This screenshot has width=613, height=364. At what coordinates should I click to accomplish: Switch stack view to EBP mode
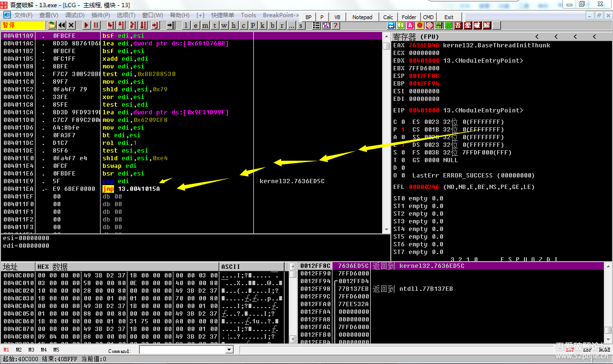587,350
